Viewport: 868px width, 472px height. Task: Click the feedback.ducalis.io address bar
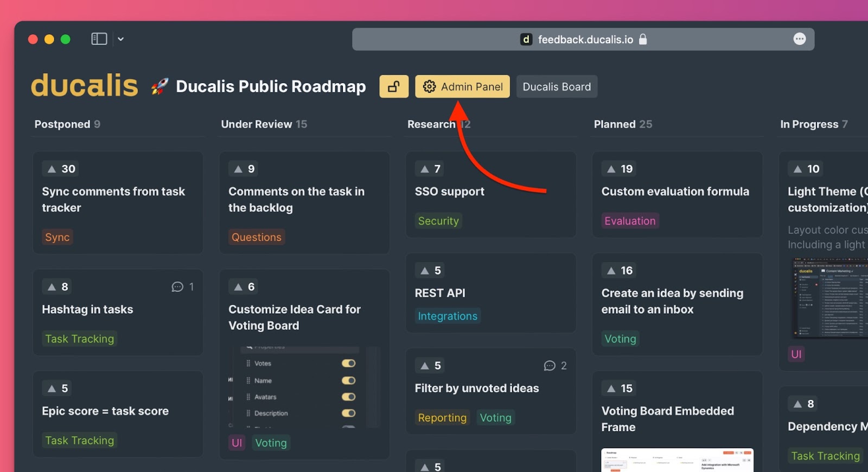(x=583, y=39)
